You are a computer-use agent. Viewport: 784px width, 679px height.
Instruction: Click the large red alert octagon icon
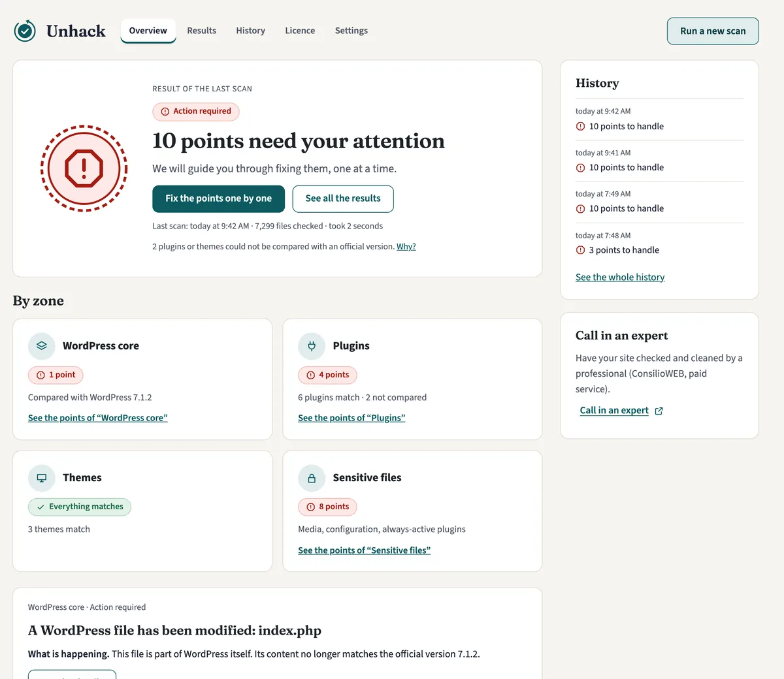[x=84, y=168]
